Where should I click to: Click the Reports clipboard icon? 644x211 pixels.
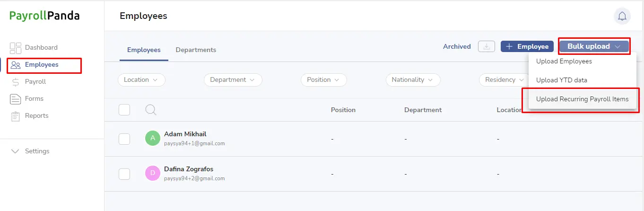(16, 116)
